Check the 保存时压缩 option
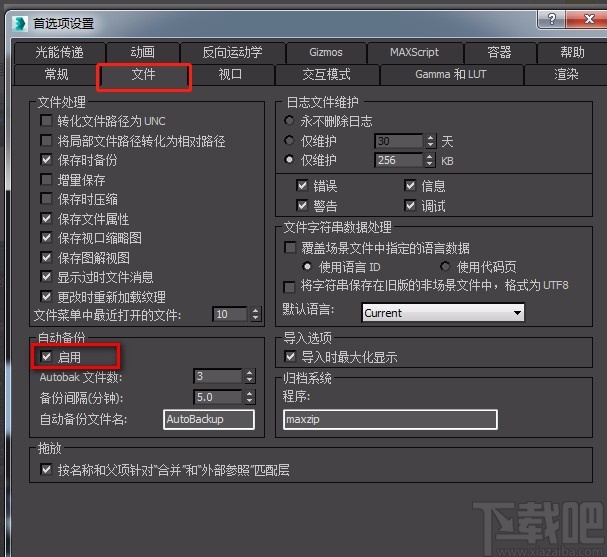The image size is (607, 557). 46,199
